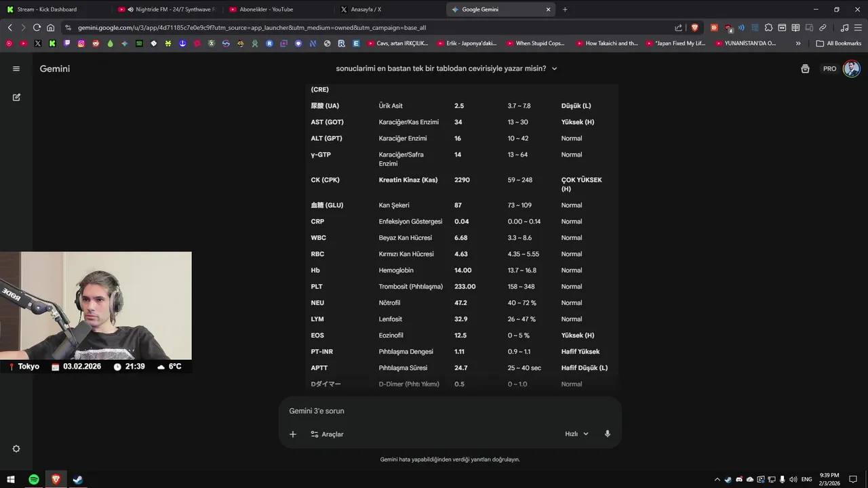
Task: Click the address bar URL
Action: [x=252, y=28]
